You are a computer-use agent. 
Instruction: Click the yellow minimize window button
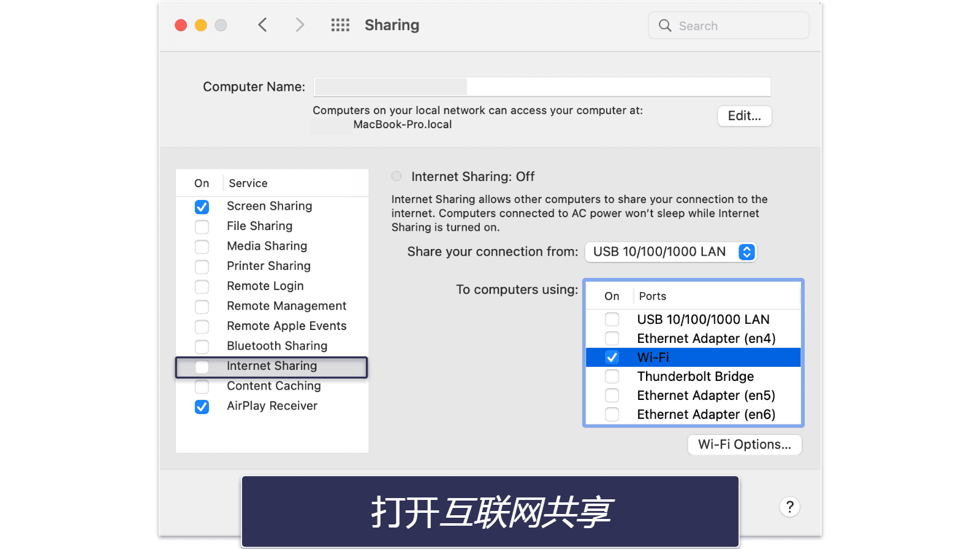tap(201, 25)
